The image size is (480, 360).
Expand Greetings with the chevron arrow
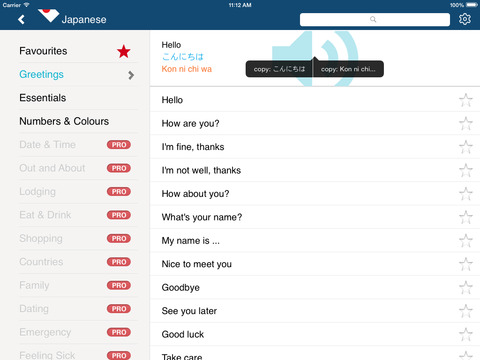tap(131, 75)
